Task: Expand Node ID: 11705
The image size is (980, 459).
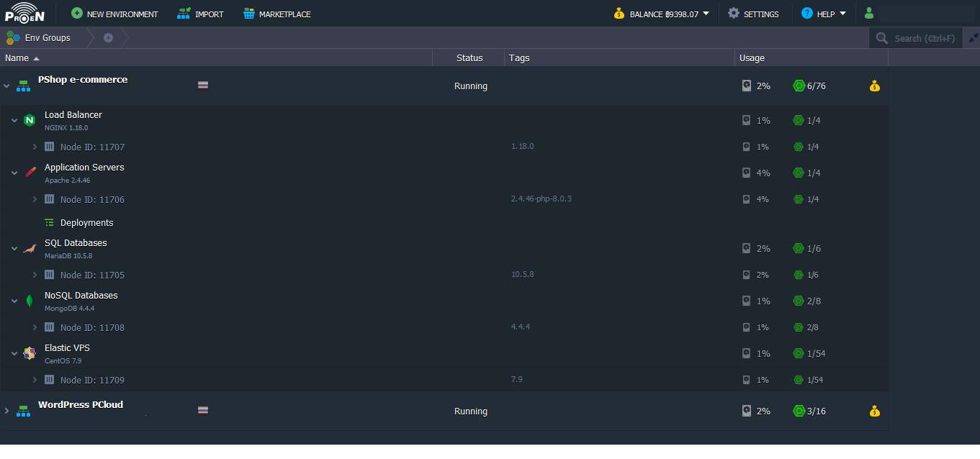Action: [35, 275]
